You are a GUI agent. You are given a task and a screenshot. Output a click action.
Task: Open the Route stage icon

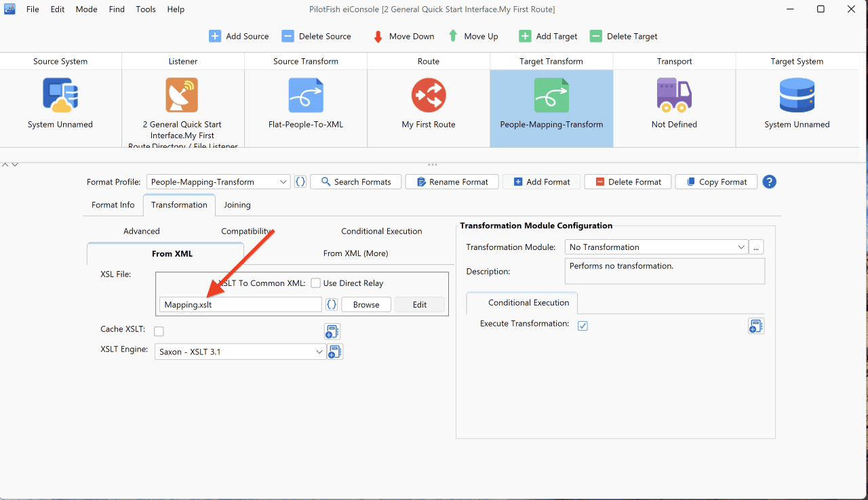click(429, 95)
